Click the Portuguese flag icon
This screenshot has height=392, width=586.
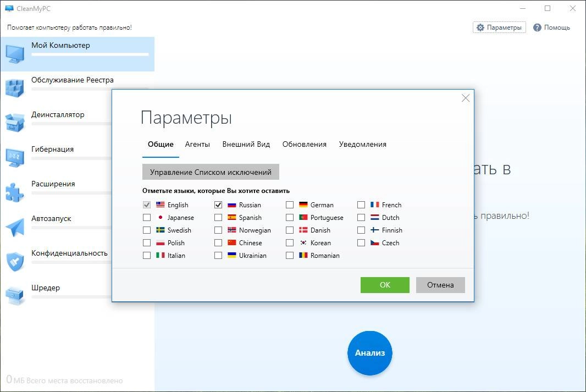coord(303,218)
